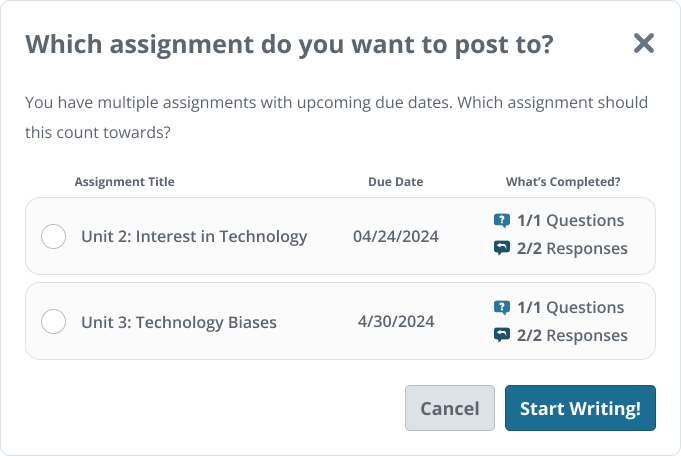Viewport: 681px width, 456px height.
Task: Click 2/2 Responses for Unit 2
Action: tap(572, 248)
